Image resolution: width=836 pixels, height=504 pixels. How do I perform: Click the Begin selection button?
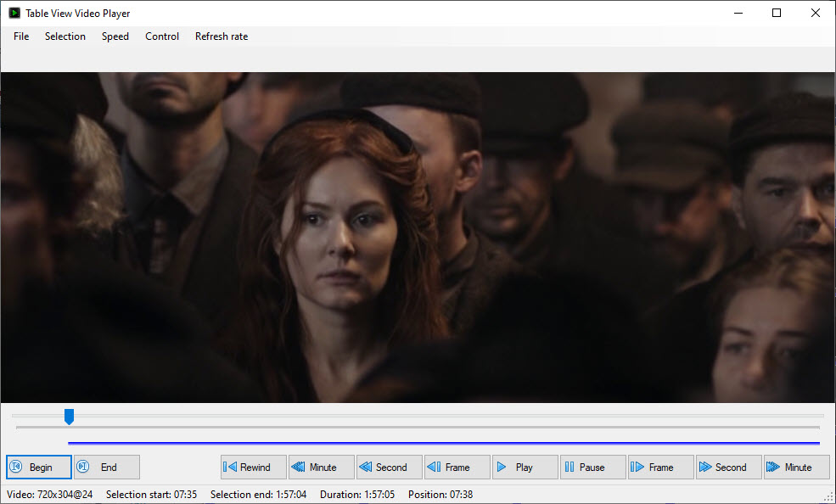(39, 468)
